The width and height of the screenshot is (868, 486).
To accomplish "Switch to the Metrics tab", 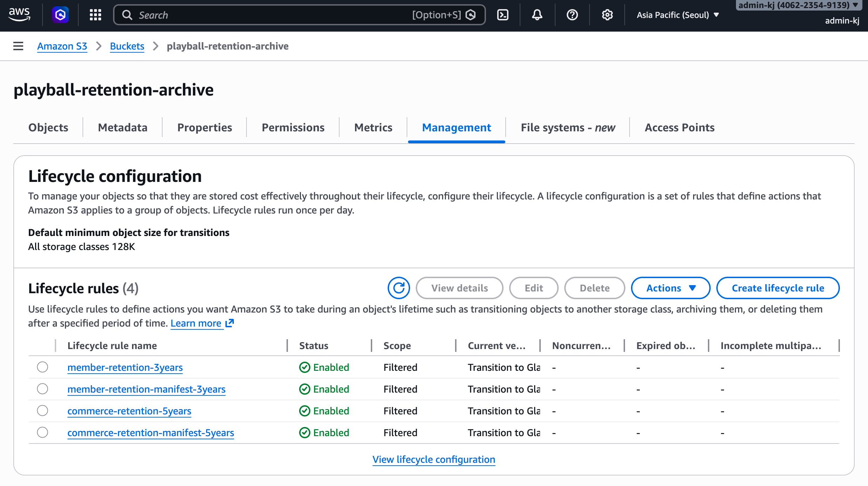I will point(373,127).
